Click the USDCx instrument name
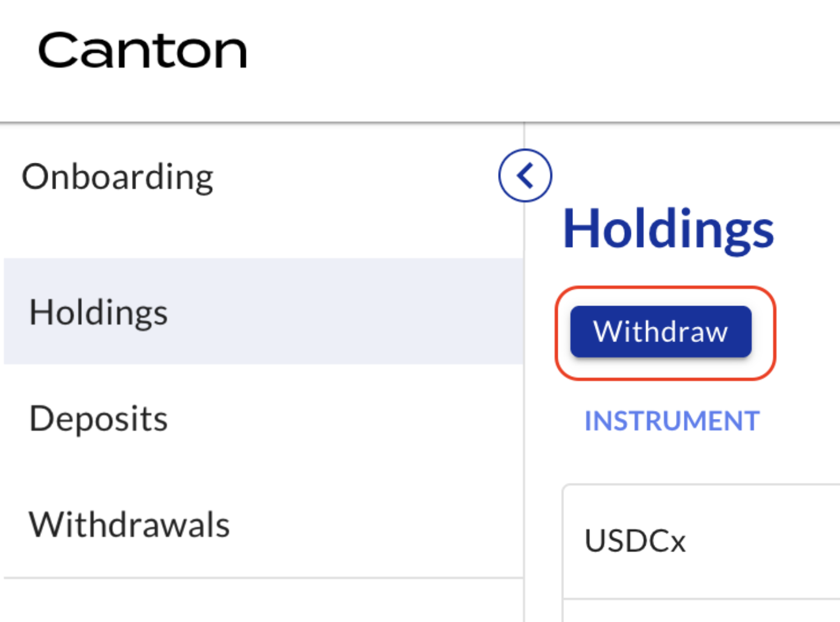840x622 pixels. point(635,541)
